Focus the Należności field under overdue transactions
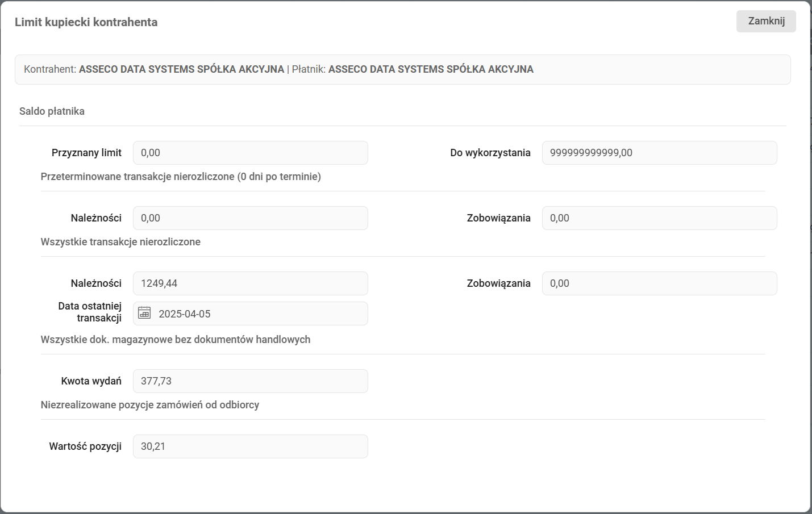Image resolution: width=812 pixels, height=514 pixels. [250, 218]
